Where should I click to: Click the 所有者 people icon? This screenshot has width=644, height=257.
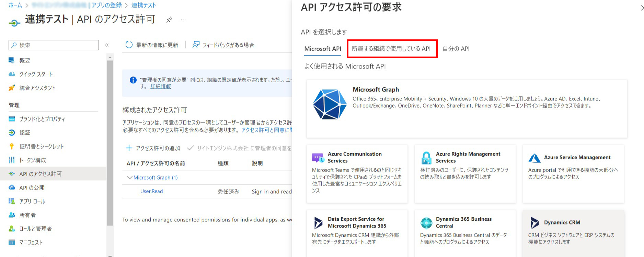point(12,215)
